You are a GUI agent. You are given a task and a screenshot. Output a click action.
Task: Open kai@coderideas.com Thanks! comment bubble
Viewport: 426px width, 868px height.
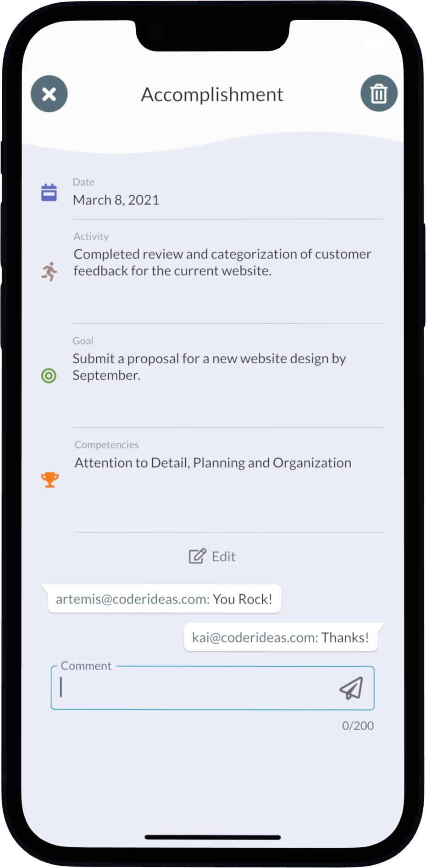pos(281,637)
